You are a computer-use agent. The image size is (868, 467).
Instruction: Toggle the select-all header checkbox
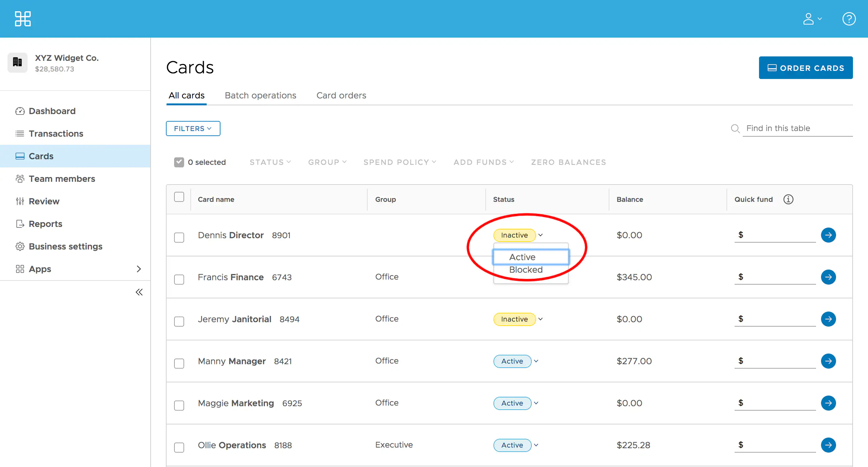pos(179,197)
